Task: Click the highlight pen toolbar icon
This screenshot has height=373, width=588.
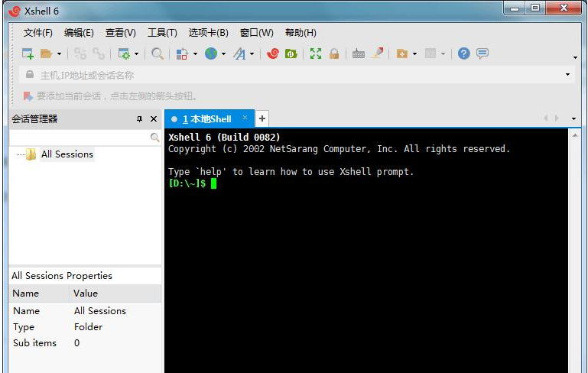Action: (377, 54)
